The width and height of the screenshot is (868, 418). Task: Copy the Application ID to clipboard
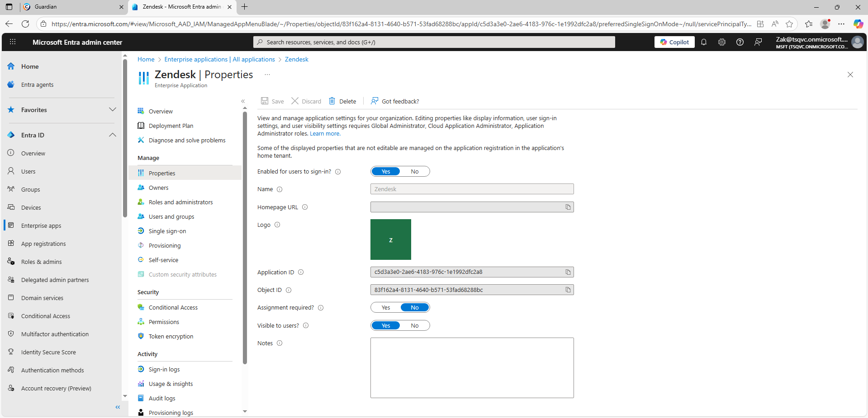(x=568, y=272)
